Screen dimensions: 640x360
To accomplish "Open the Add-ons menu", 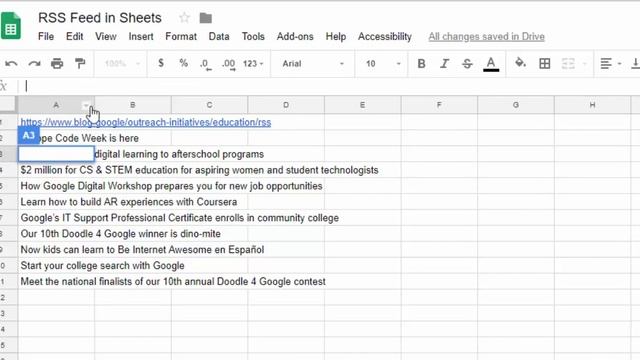I will click(x=295, y=37).
